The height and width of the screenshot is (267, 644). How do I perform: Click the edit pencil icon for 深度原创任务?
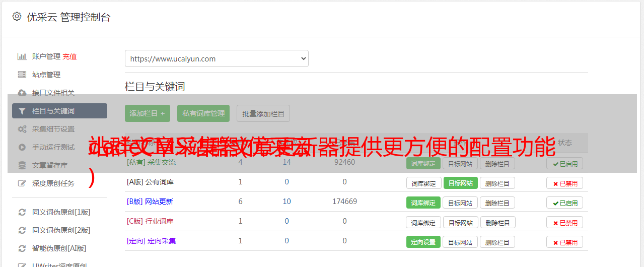[22, 183]
